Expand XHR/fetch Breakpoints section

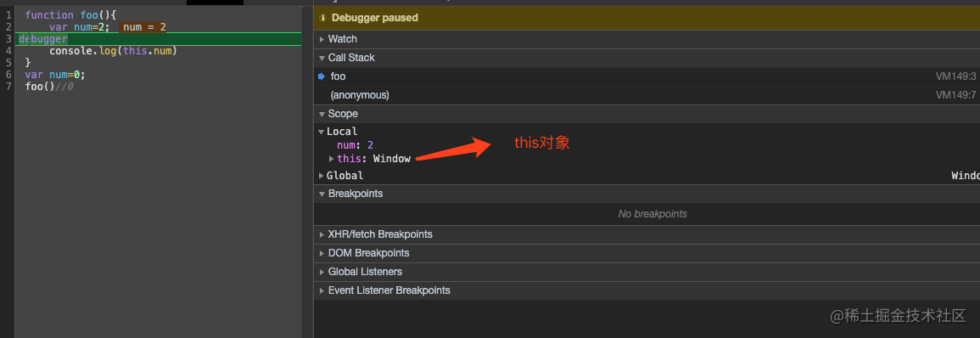pos(322,234)
